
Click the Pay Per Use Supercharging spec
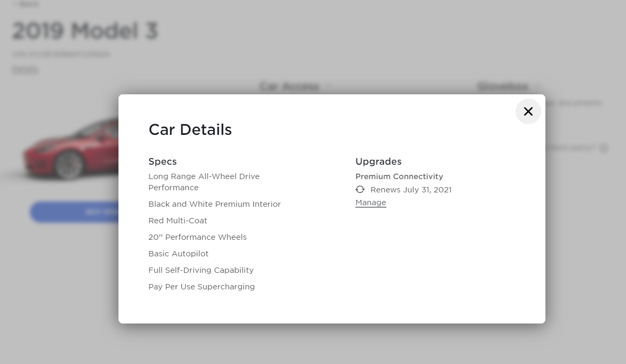201,287
